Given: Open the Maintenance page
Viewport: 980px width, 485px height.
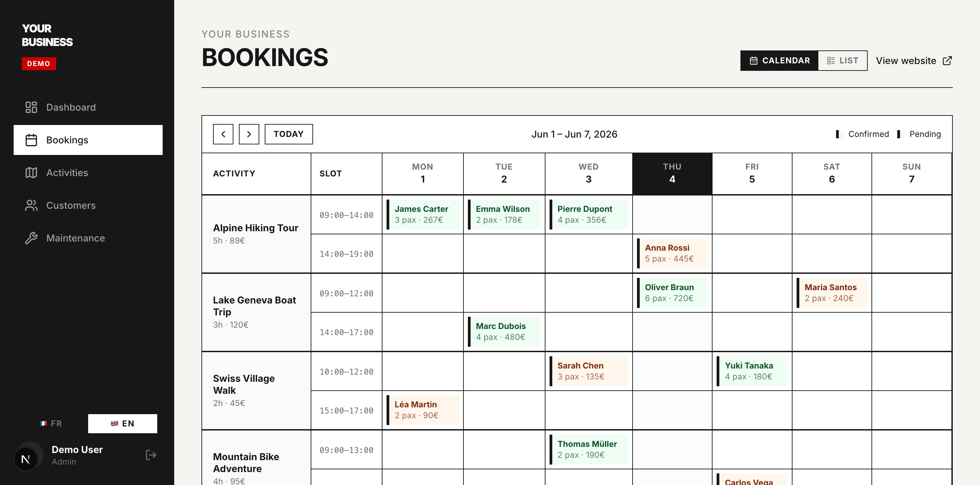Looking at the screenshot, I should point(88,238).
